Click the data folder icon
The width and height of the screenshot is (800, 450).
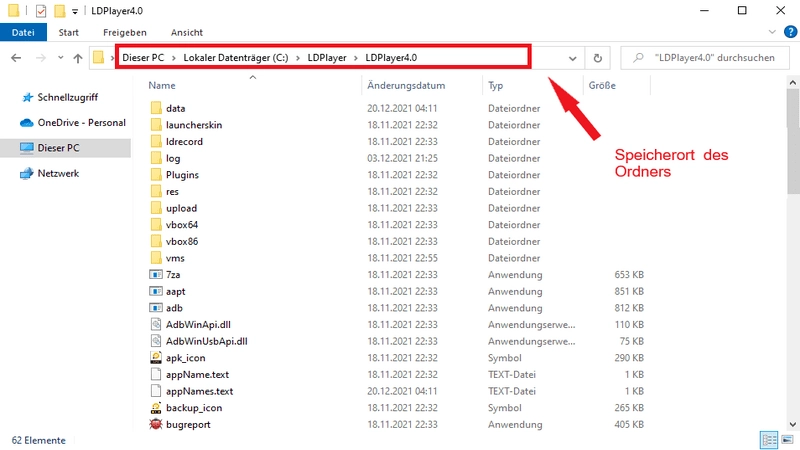(156, 108)
